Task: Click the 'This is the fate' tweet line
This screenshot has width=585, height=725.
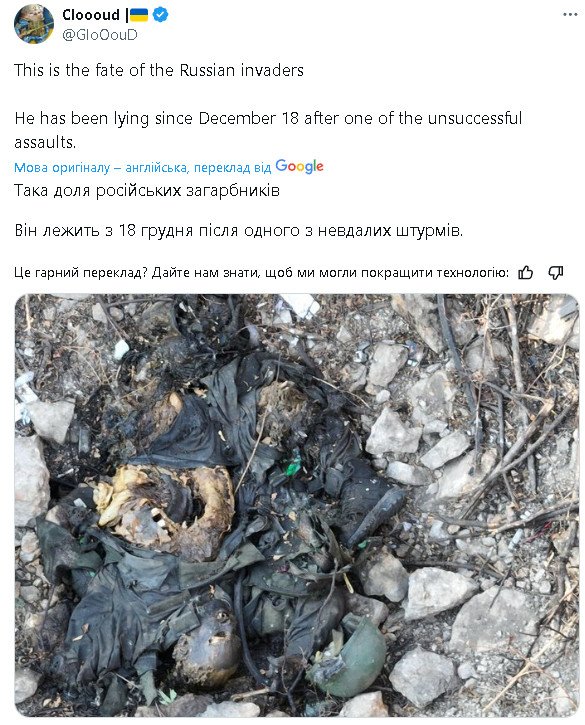Action: pos(159,70)
